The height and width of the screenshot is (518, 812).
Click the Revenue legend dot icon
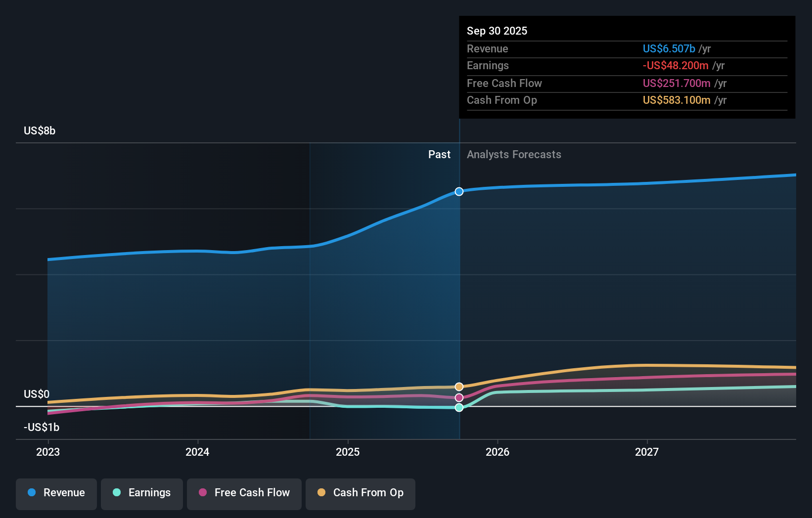point(32,493)
